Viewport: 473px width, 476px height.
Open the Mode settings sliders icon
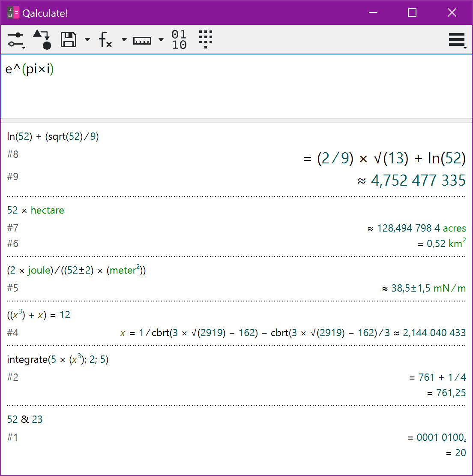pyautogui.click(x=16, y=39)
